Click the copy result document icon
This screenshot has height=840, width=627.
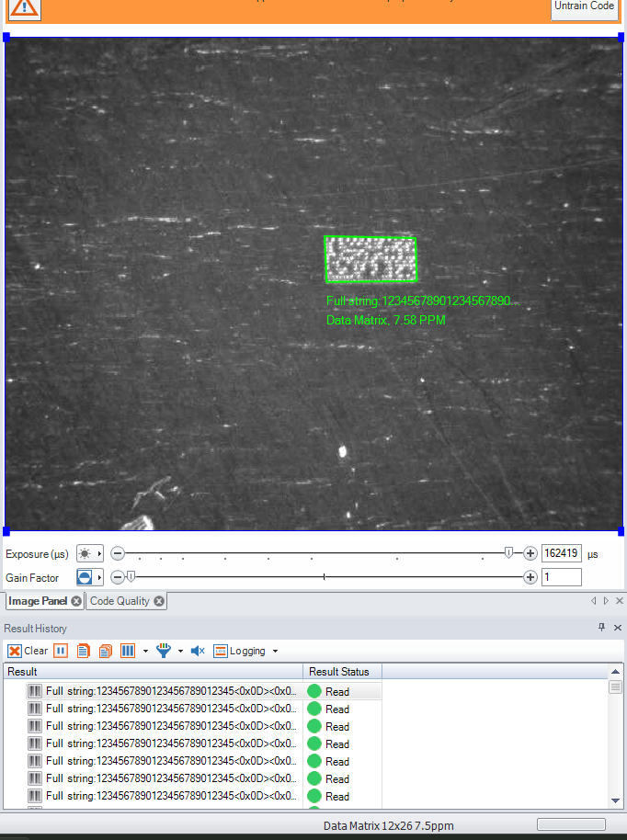(x=83, y=651)
